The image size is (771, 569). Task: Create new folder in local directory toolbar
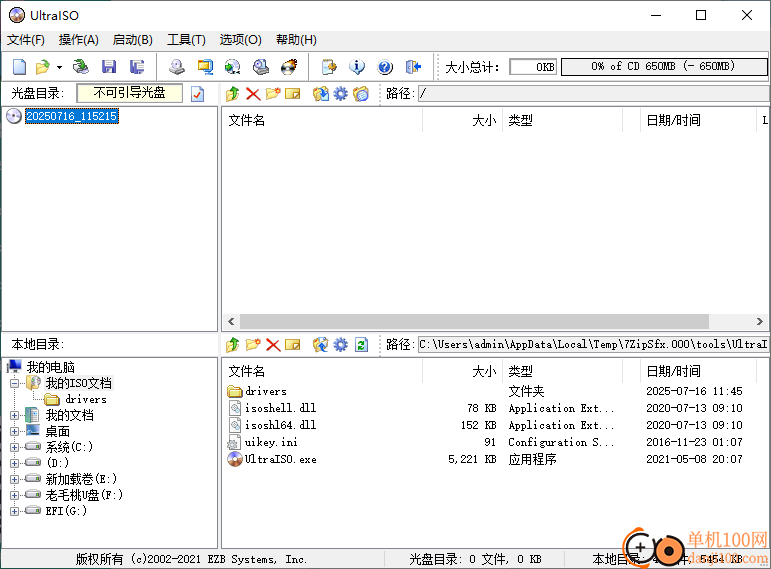point(253,344)
